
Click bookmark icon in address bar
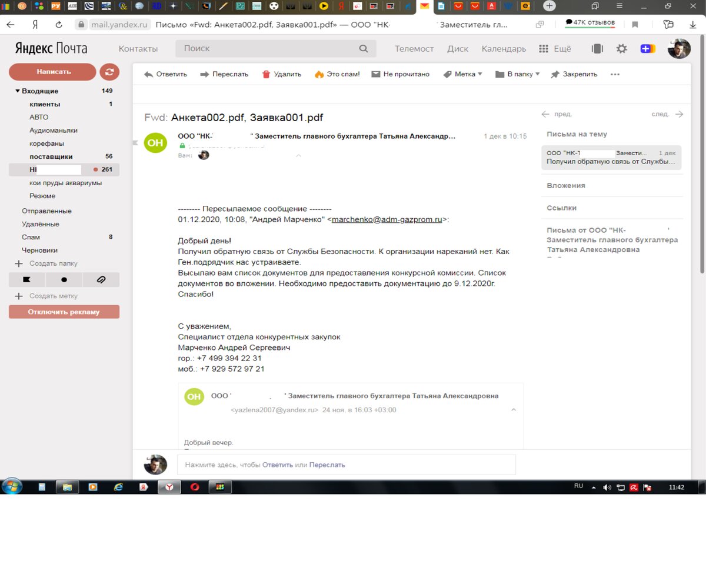pos(635,25)
